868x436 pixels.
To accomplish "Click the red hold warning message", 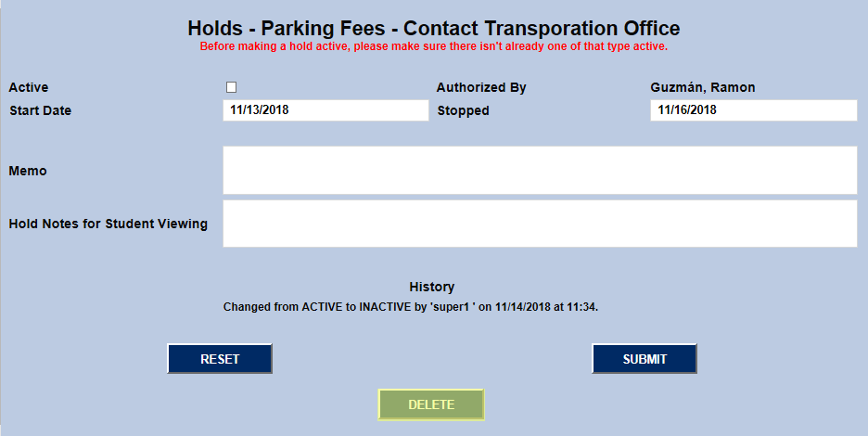I will click(x=433, y=45).
